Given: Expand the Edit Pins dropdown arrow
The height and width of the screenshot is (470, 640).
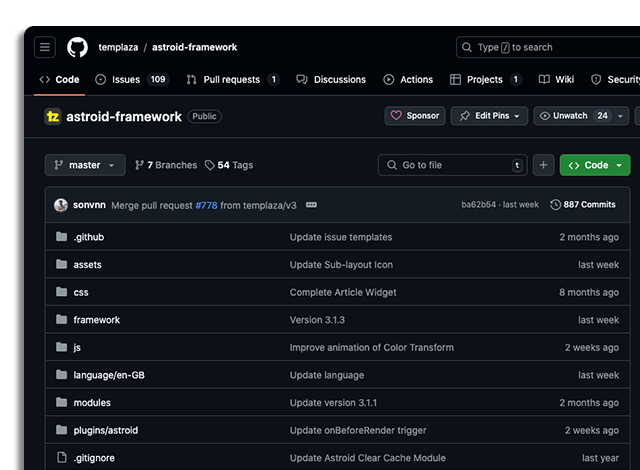Looking at the screenshot, I should pos(517,116).
